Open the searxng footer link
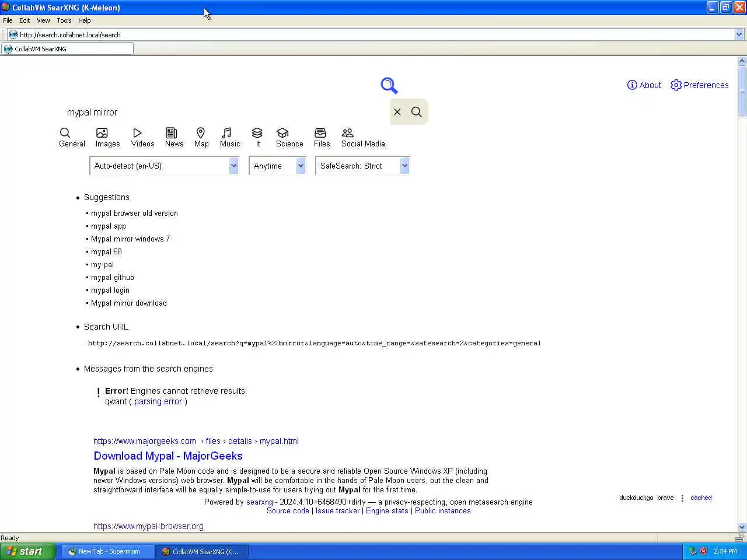The height and width of the screenshot is (560, 747). (260, 502)
